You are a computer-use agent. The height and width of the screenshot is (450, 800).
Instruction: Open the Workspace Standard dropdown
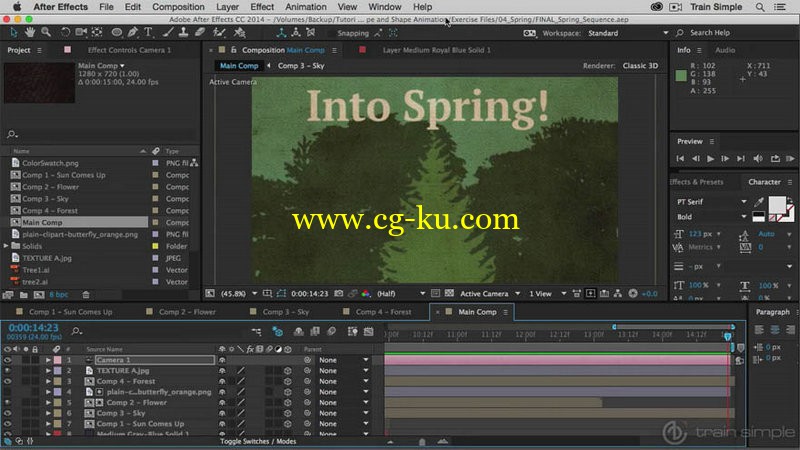pyautogui.click(x=628, y=33)
